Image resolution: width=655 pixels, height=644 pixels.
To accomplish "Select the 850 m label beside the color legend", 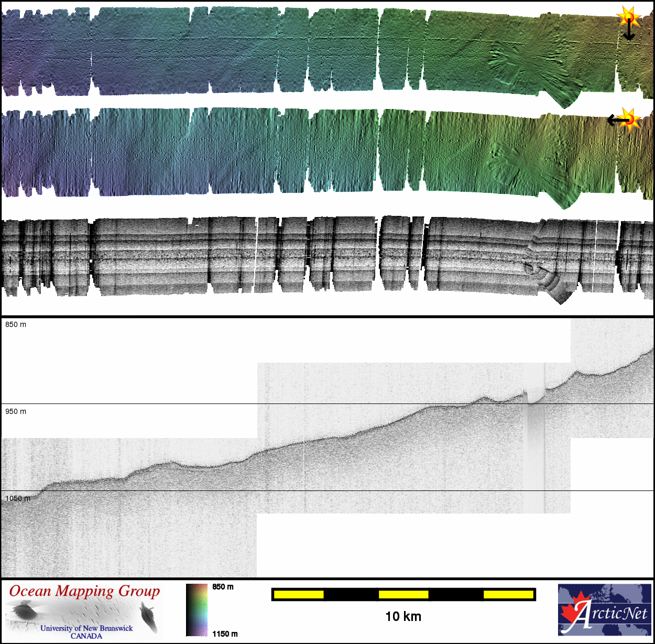I will (223, 587).
